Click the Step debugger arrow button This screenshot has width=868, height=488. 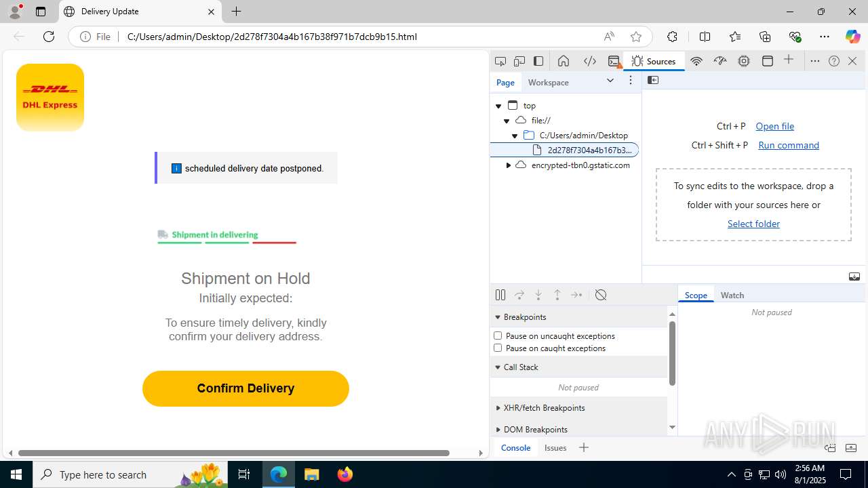tap(576, 295)
